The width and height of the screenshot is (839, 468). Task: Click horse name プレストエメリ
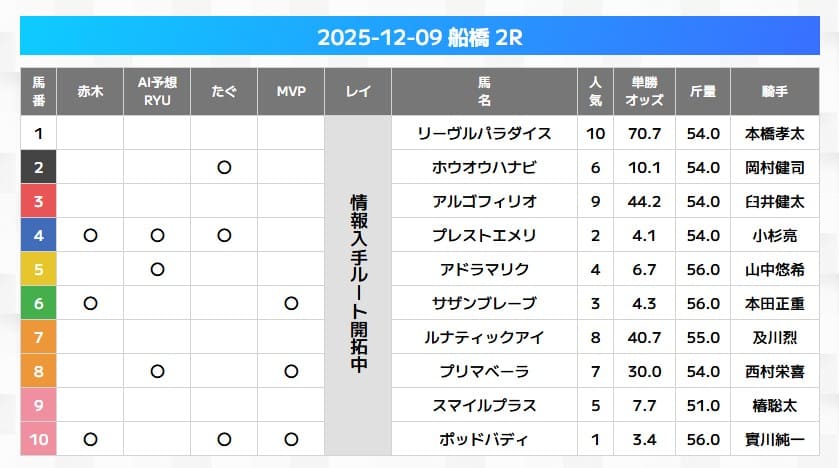484,235
